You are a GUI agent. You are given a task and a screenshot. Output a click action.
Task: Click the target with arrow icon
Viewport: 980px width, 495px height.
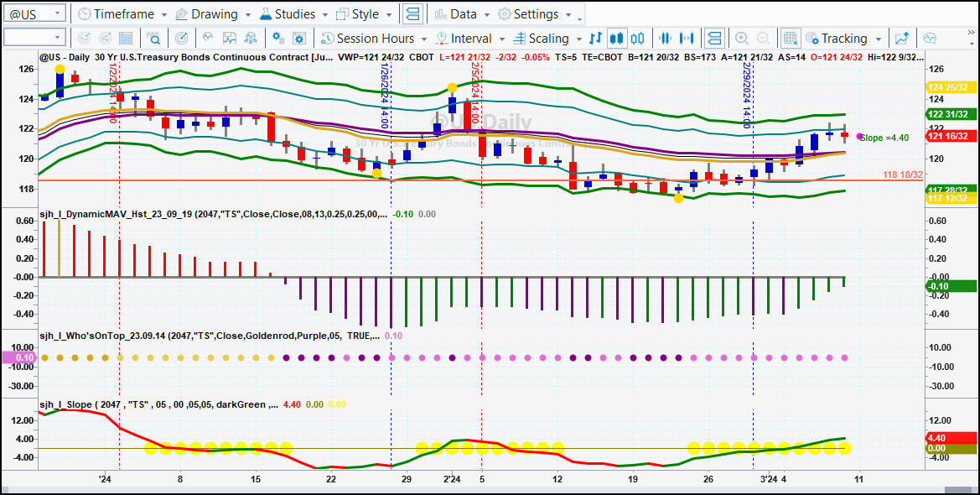point(182,38)
